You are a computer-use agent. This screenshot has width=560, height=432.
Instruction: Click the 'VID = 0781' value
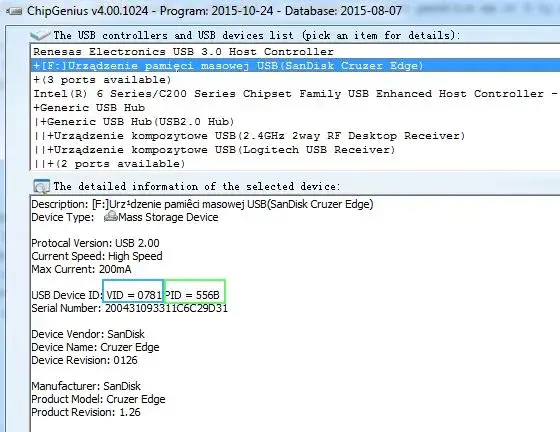click(134, 295)
